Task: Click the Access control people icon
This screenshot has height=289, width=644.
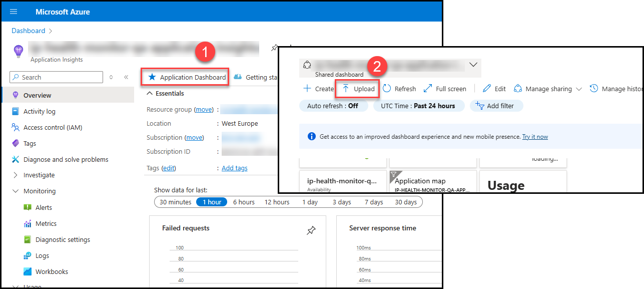Action: pyautogui.click(x=15, y=127)
